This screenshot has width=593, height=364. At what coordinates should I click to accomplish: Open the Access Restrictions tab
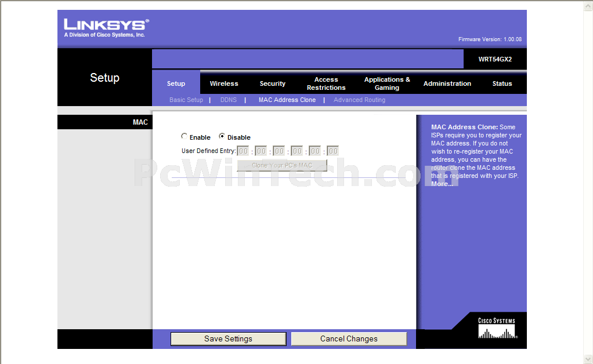point(326,83)
